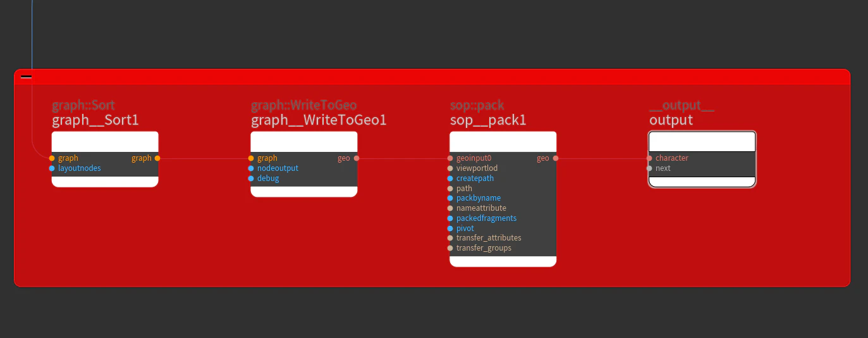
Task: Click the graph__Sort1 node name label
Action: pyautogui.click(x=95, y=120)
